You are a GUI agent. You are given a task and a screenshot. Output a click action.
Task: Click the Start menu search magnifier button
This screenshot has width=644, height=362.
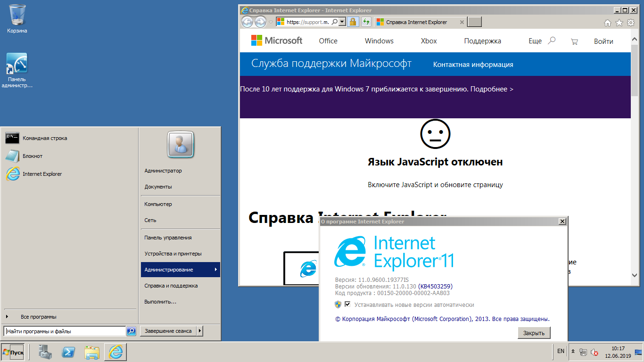[x=132, y=331]
